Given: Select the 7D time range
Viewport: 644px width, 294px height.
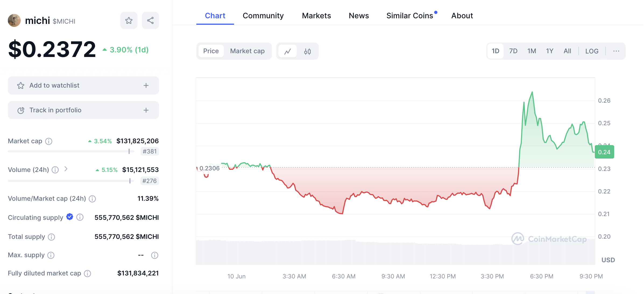Looking at the screenshot, I should pyautogui.click(x=513, y=51).
